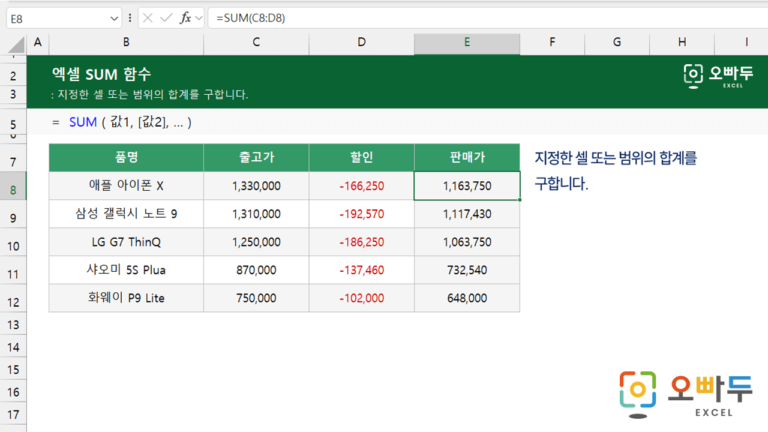Screen dimensions: 768x432
Task: Select cell with 화웨이 P9 Lite
Action: coord(126,298)
